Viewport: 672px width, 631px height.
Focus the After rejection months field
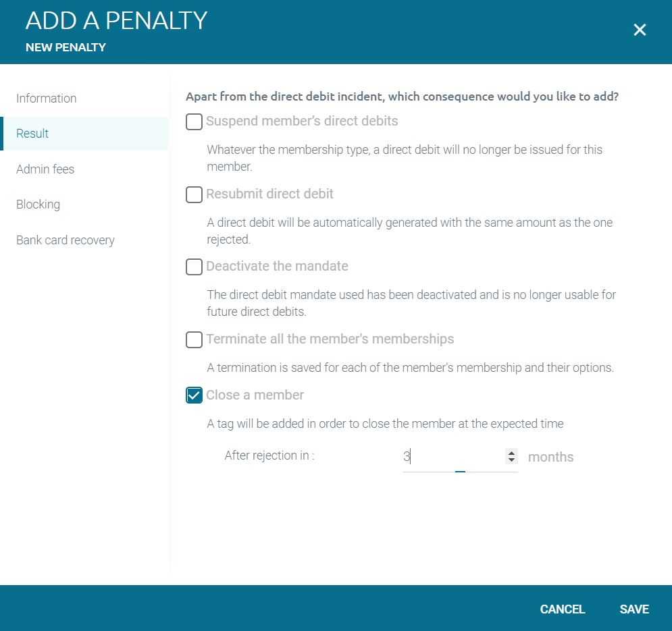[453, 456]
